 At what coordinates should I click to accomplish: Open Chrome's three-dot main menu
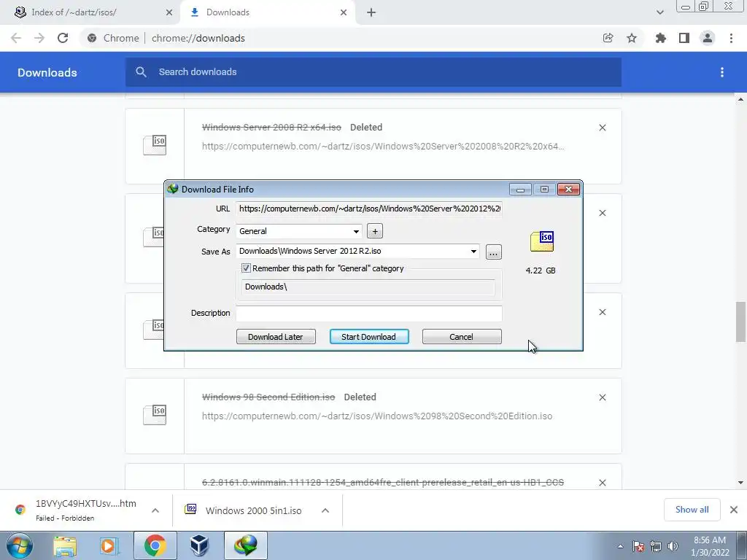click(x=731, y=38)
